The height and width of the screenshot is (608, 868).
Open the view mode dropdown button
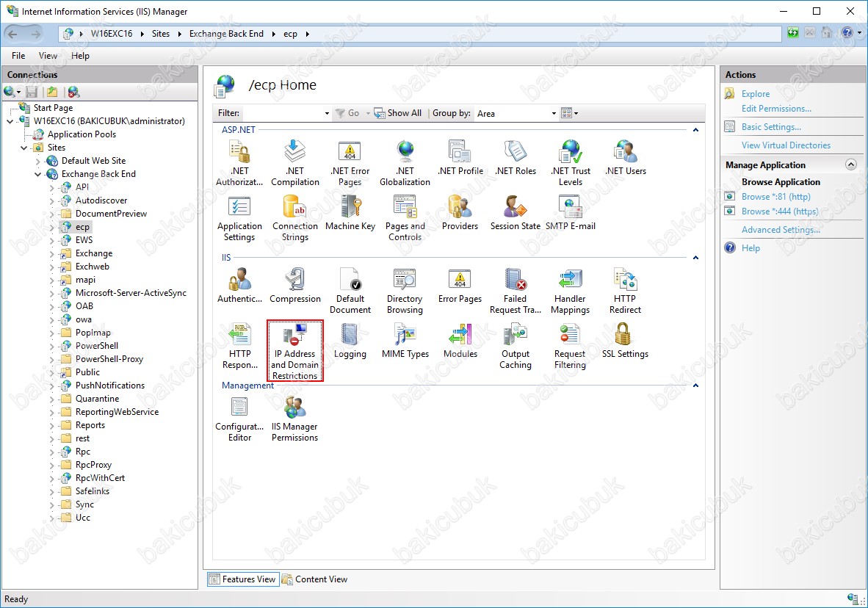(570, 114)
